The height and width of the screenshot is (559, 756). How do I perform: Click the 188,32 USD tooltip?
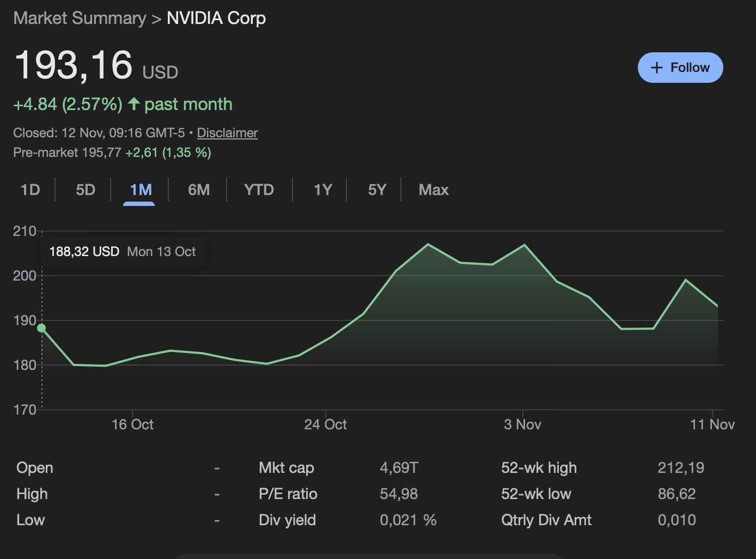pyautogui.click(x=84, y=251)
